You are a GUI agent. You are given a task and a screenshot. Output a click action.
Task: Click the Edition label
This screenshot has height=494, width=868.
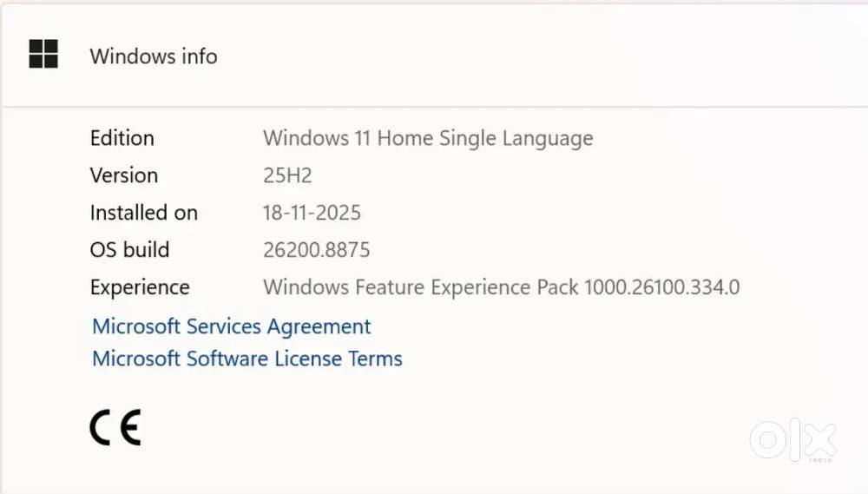pos(122,138)
